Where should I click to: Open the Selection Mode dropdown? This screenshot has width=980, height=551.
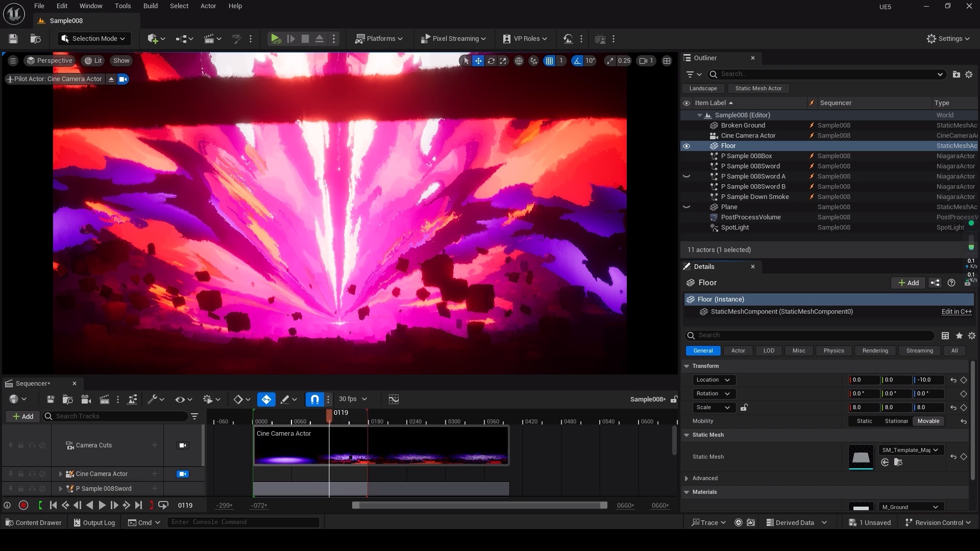pyautogui.click(x=93, y=39)
